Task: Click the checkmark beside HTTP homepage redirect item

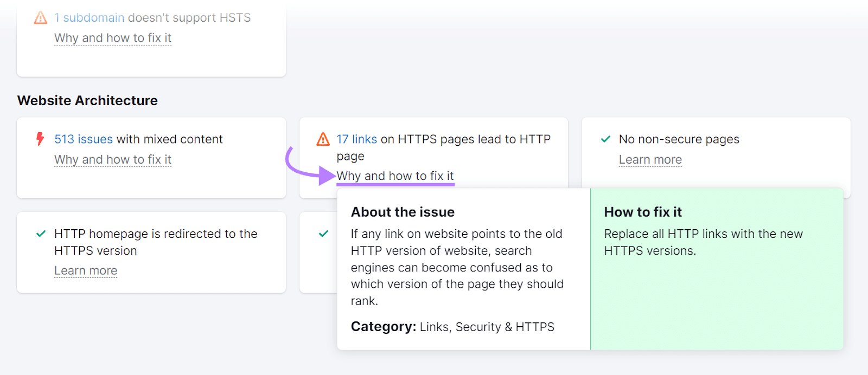Action: 40,234
